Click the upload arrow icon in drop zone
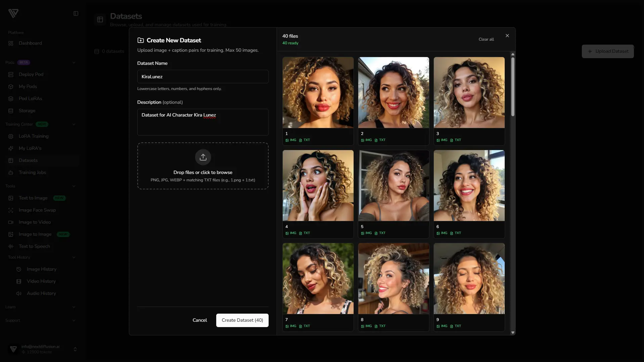The height and width of the screenshot is (362, 644). tap(203, 157)
